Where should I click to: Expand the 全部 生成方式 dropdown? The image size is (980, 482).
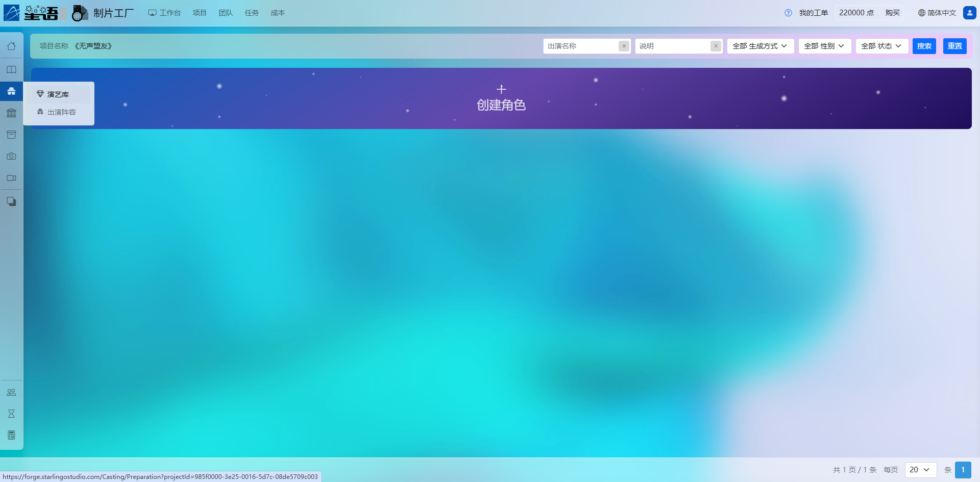pyautogui.click(x=760, y=46)
